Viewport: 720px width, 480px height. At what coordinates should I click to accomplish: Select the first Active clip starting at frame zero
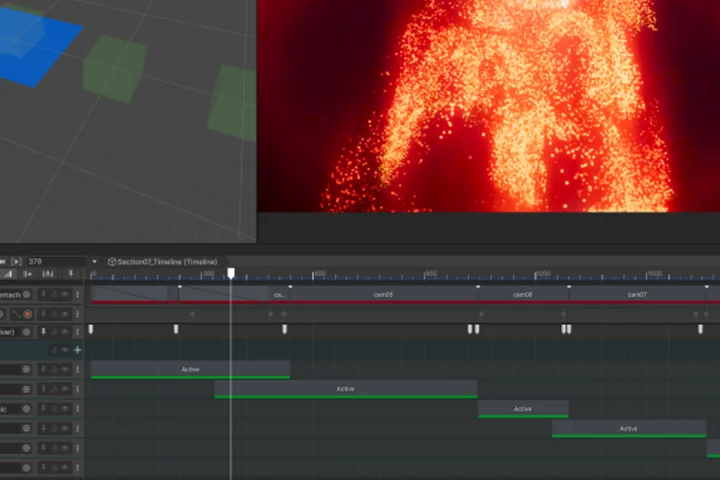[x=190, y=369]
